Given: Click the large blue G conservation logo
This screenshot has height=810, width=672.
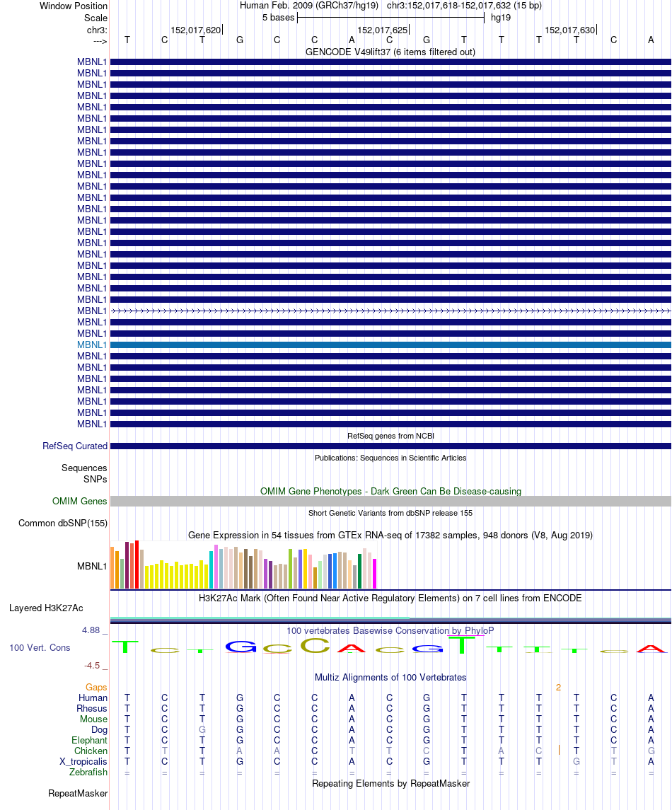Looking at the screenshot, I should (x=241, y=647).
